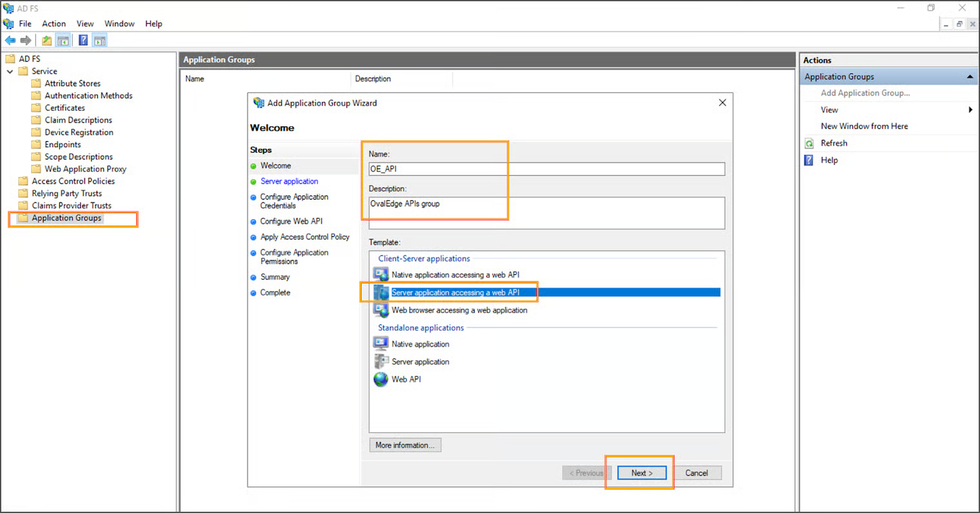
Task: Select Native application accessing a web API icon
Action: [381, 275]
